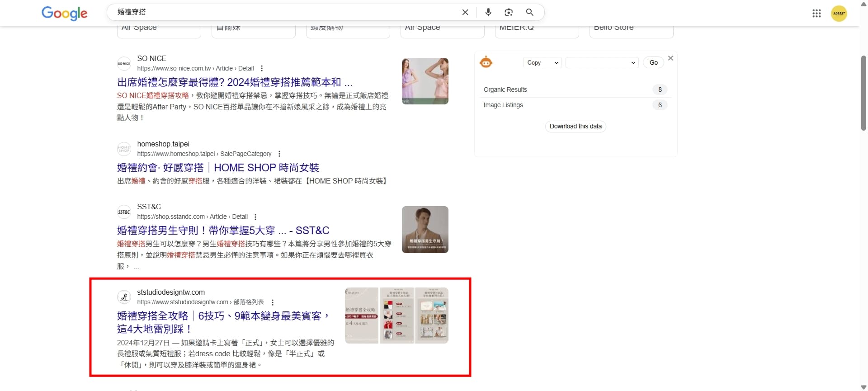Clear the search box text
The width and height of the screenshot is (868, 391).
click(x=465, y=12)
